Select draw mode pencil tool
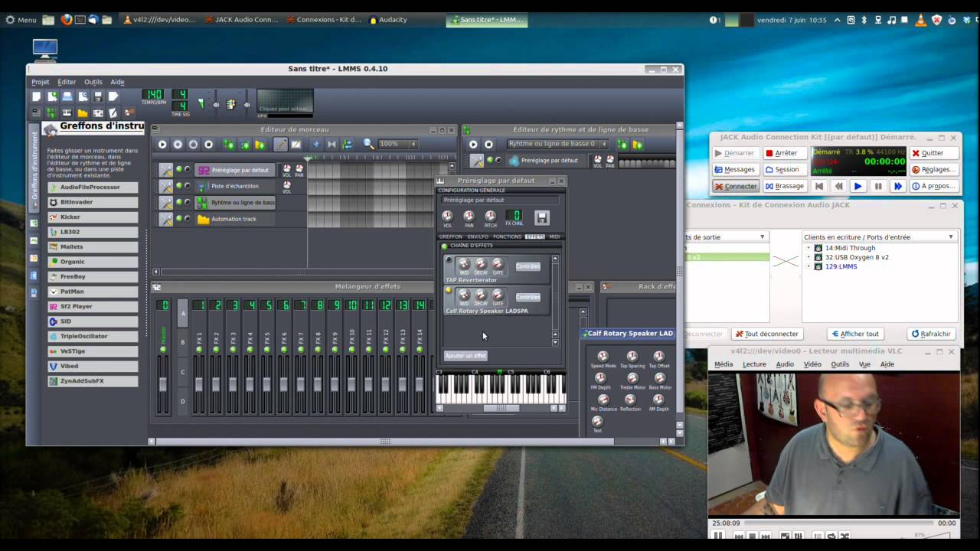Image resolution: width=980 pixels, height=551 pixels. tap(280, 144)
